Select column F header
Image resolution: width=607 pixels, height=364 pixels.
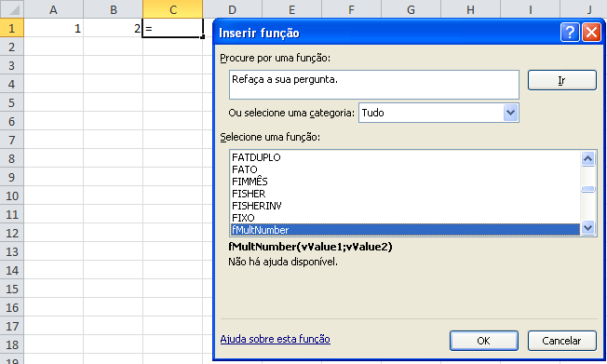352,9
